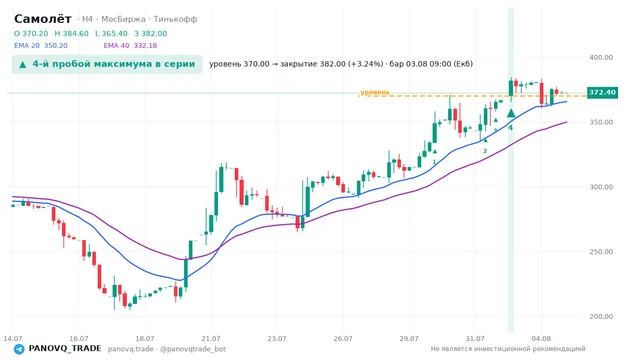Click the 250.00 price axis label
This screenshot has height=360, width=640.
pos(601,252)
